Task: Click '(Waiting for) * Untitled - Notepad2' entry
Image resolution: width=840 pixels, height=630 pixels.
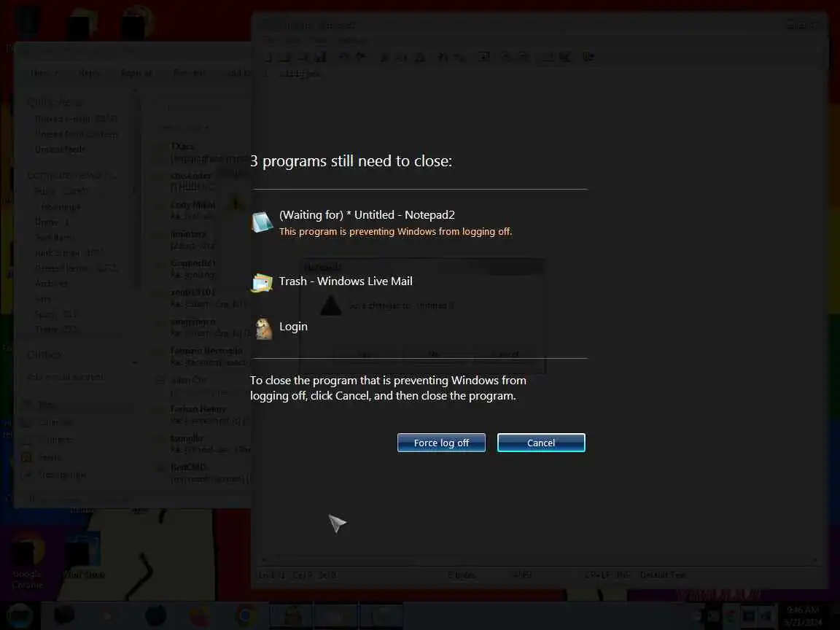Action: [x=367, y=215]
